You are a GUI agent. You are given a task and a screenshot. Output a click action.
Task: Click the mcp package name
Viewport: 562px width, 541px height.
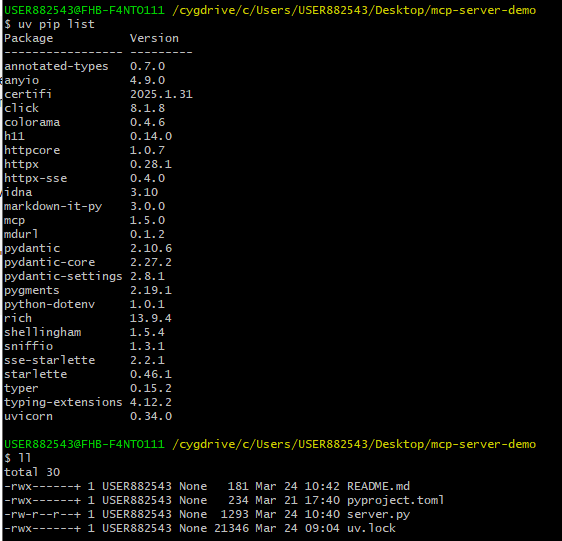tap(14, 220)
